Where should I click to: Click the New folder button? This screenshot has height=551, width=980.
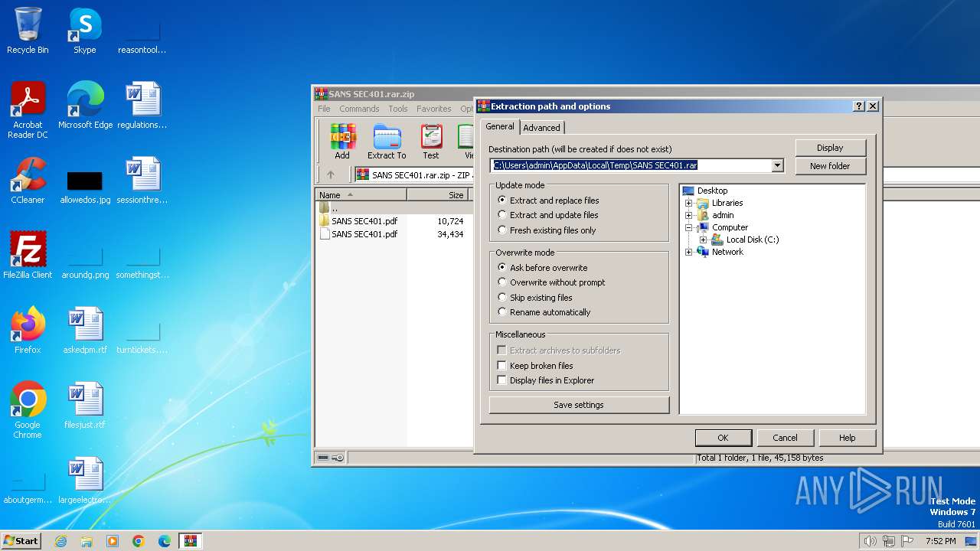(830, 166)
